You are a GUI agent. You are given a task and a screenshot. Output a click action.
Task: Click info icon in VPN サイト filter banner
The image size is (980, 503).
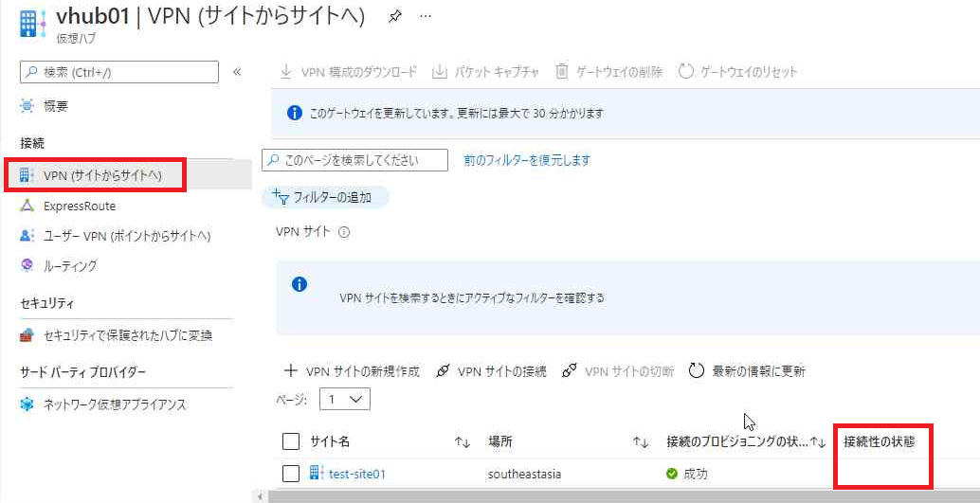tap(299, 285)
